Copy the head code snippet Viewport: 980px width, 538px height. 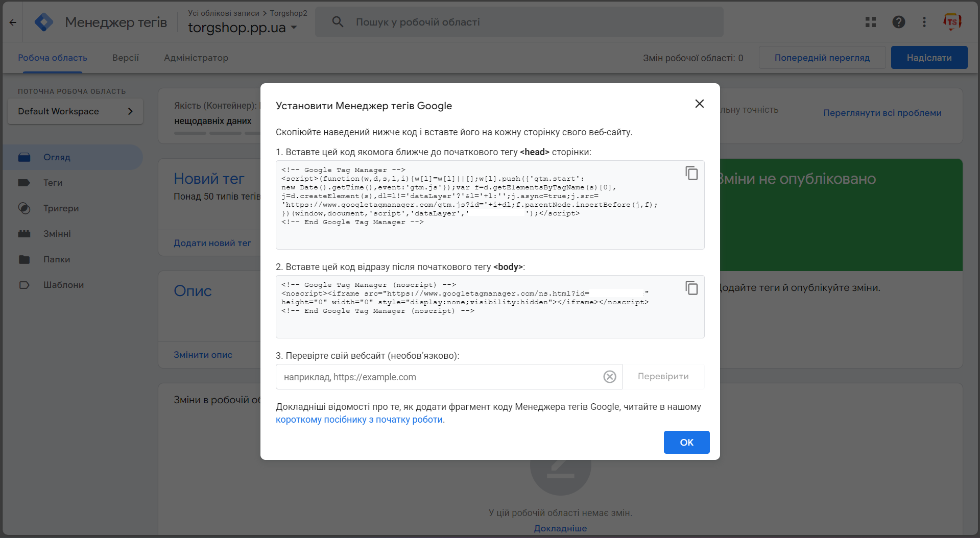click(x=691, y=173)
